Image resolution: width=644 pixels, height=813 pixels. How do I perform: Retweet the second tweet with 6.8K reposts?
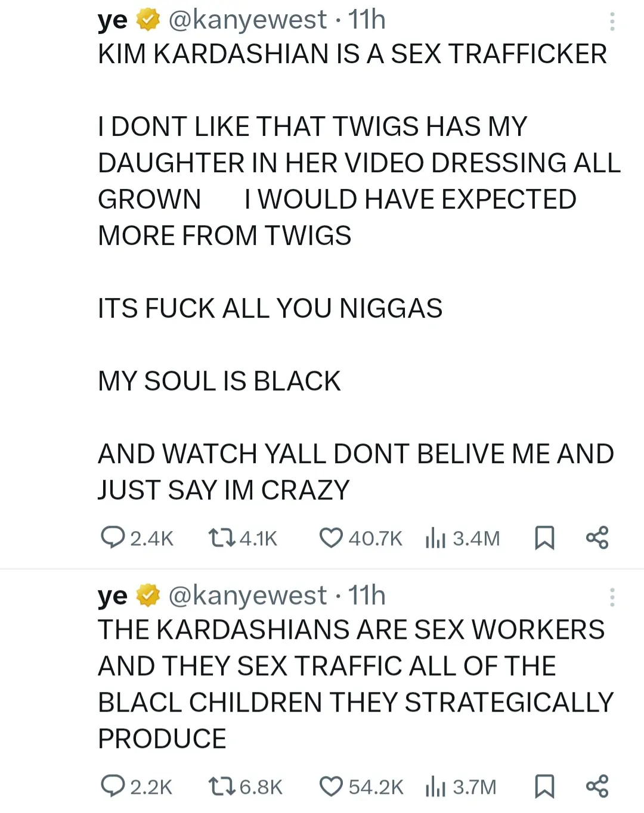click(x=221, y=786)
